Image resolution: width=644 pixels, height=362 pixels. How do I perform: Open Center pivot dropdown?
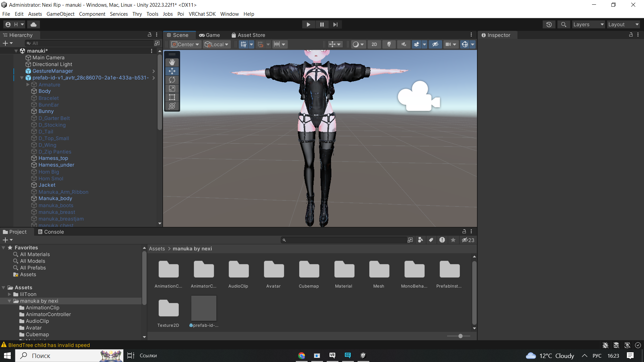point(185,44)
